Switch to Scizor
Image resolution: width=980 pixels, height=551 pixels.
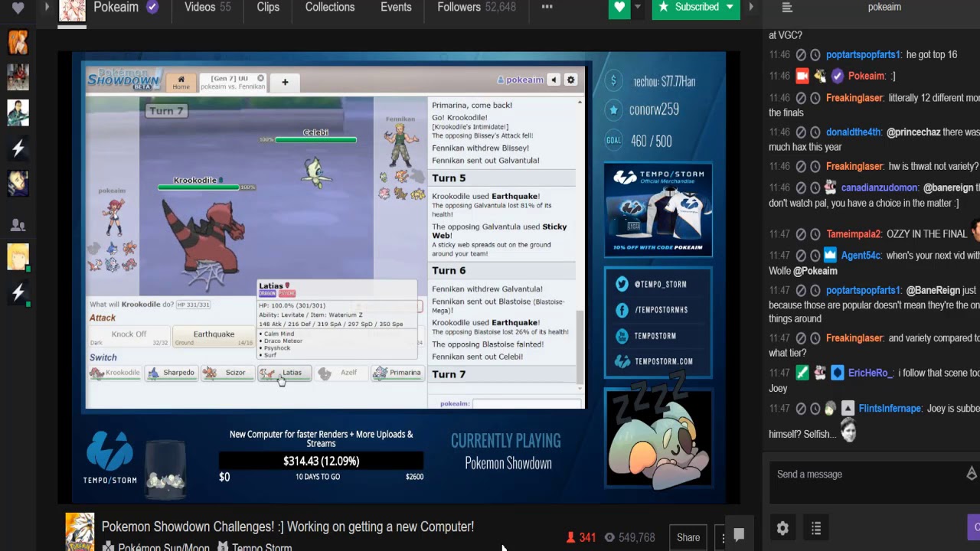(x=227, y=373)
